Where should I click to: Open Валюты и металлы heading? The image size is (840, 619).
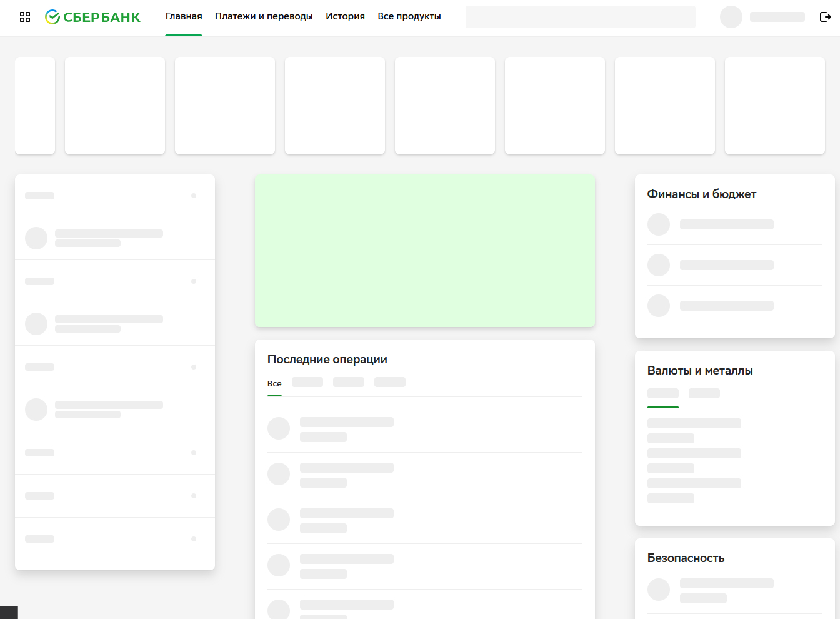point(700,371)
